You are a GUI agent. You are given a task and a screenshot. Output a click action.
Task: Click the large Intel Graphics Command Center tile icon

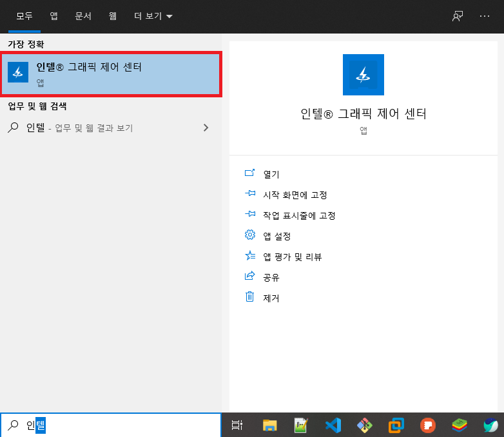(x=363, y=75)
